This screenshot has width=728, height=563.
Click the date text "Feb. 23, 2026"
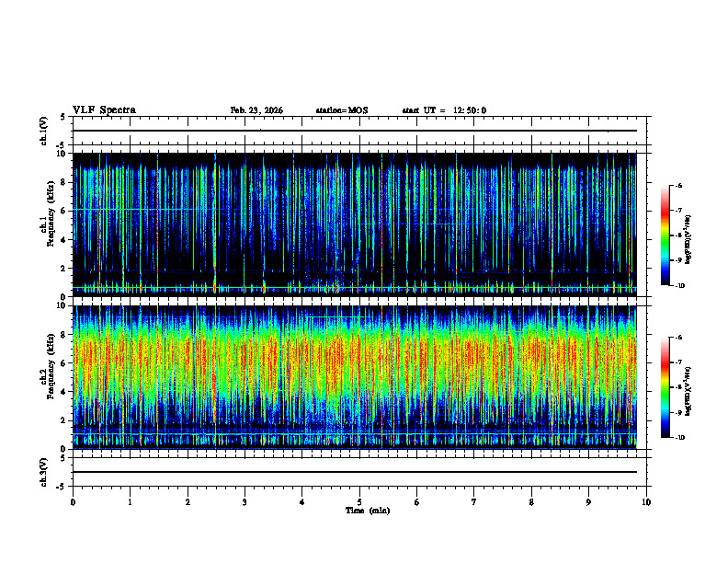point(256,110)
